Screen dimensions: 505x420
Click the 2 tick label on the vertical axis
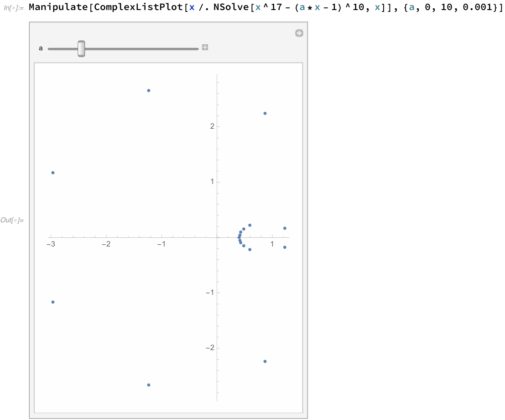212,126
